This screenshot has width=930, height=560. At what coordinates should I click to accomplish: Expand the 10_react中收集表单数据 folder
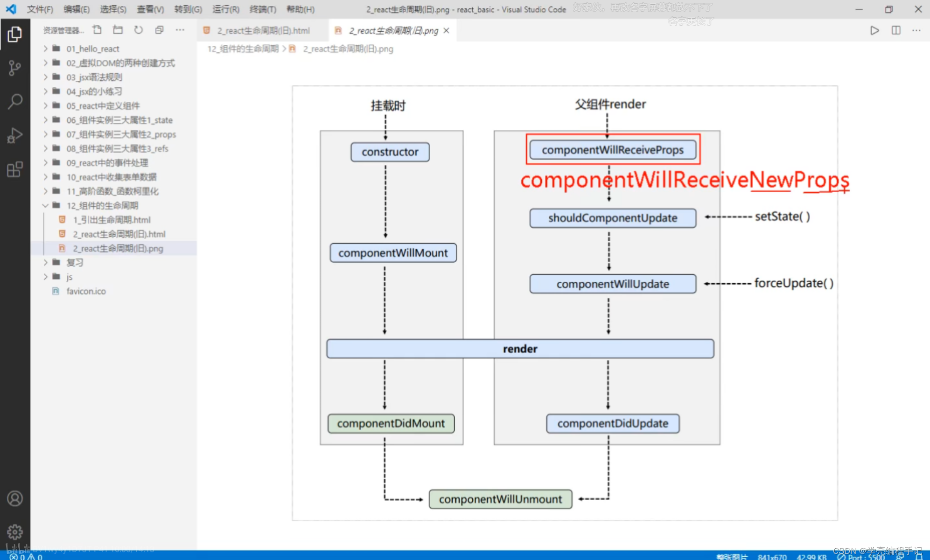click(114, 177)
